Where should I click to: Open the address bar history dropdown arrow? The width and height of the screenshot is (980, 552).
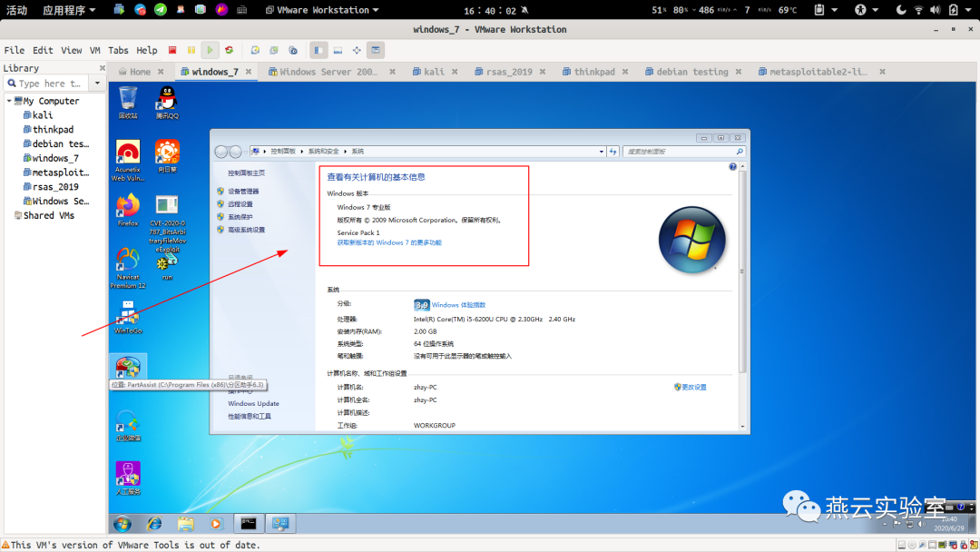602,152
